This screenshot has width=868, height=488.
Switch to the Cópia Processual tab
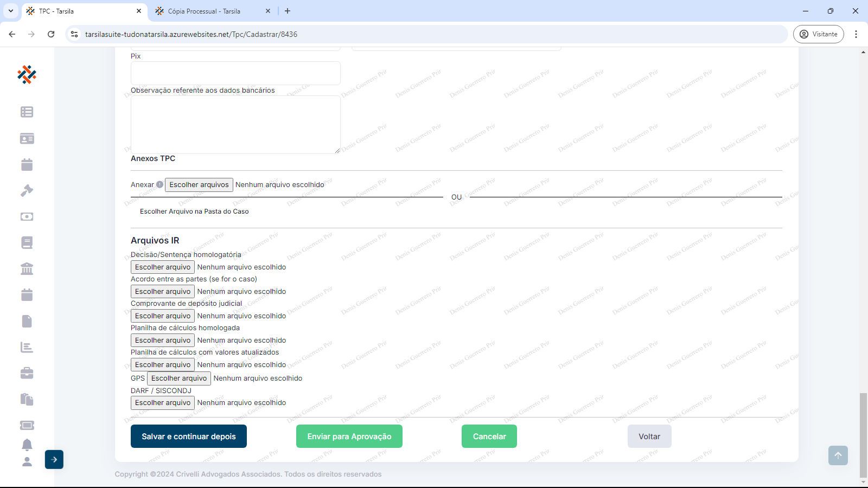[x=204, y=11]
